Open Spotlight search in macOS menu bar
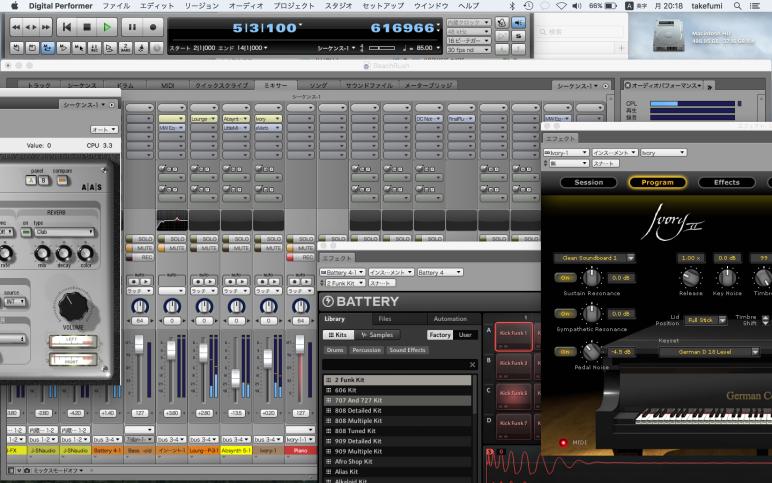Image resolution: width=772 pixels, height=483 pixels. click(737, 6)
